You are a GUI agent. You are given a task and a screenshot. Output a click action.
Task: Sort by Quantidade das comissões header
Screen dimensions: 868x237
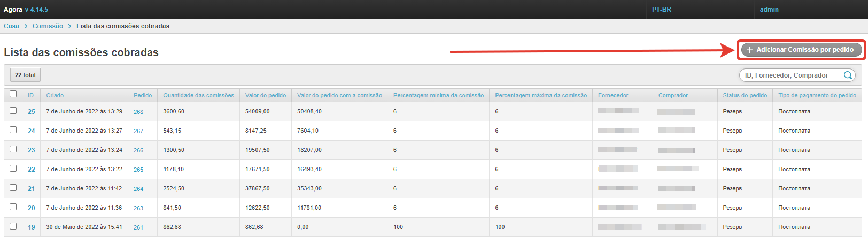tap(198, 95)
